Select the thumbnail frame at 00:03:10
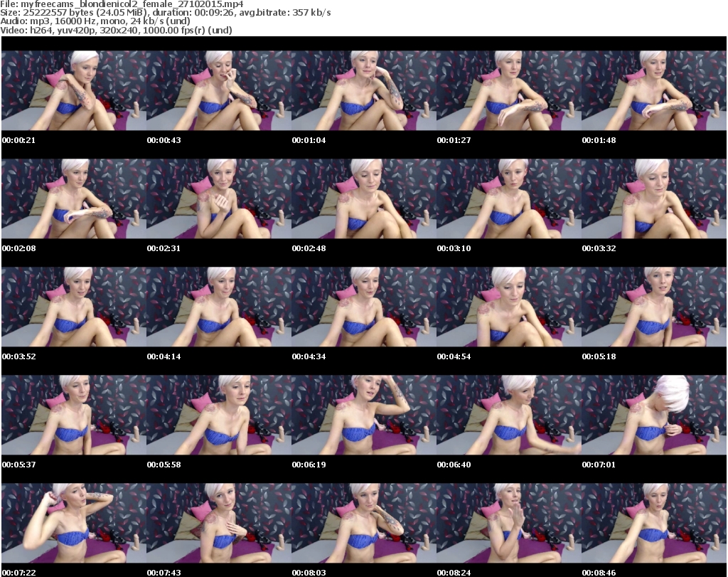Viewport: 728px width, 577px height. [x=509, y=198]
